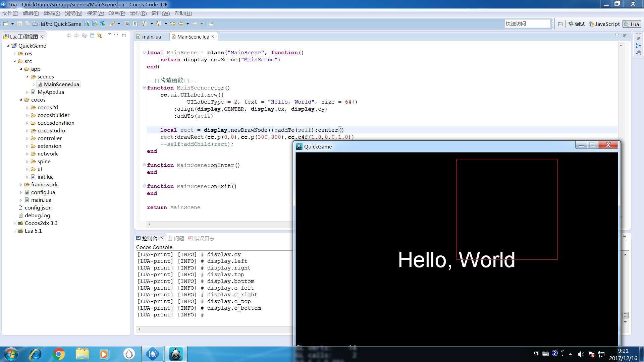644x362 pixels.
Task: Expand the Lua 5.1 library node
Action: (x=14, y=231)
